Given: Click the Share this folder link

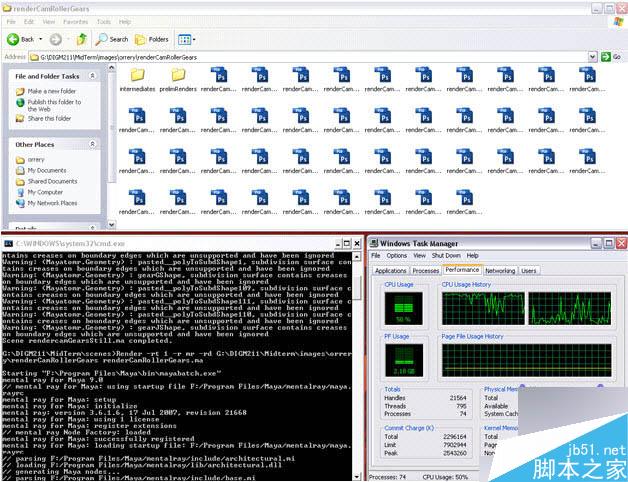Looking at the screenshot, I should [49, 118].
